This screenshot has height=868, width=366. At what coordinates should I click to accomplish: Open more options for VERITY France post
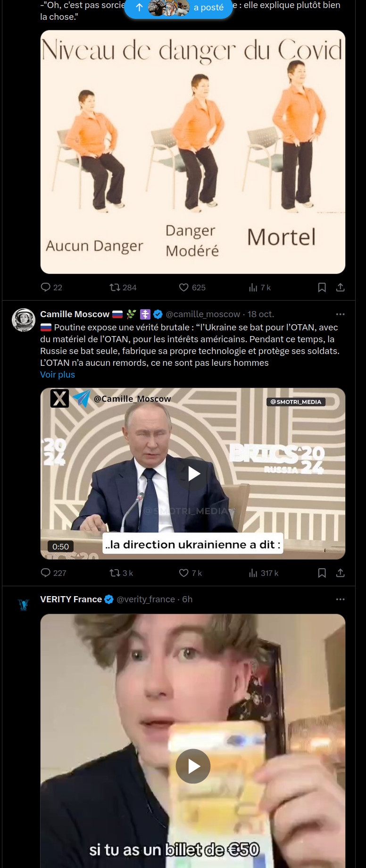[340, 599]
